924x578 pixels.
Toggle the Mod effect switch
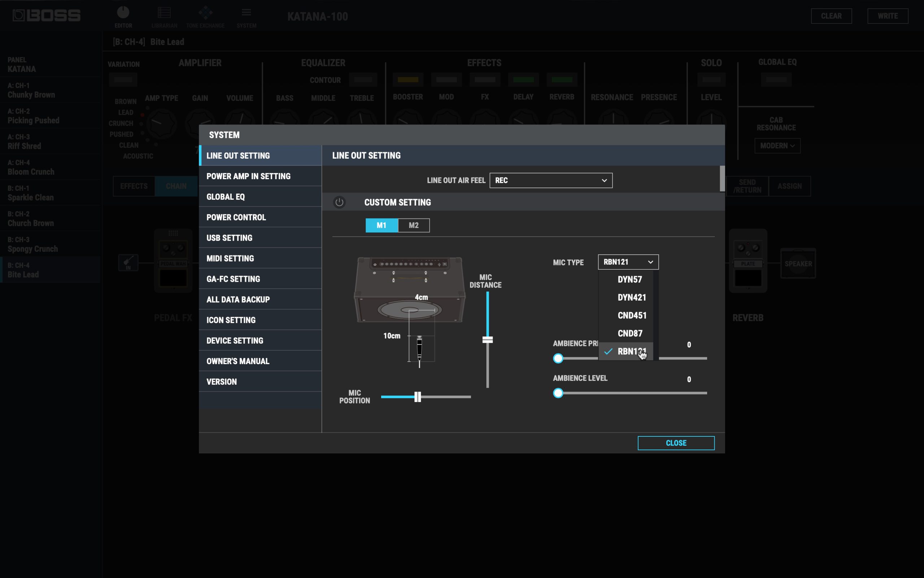446,79
